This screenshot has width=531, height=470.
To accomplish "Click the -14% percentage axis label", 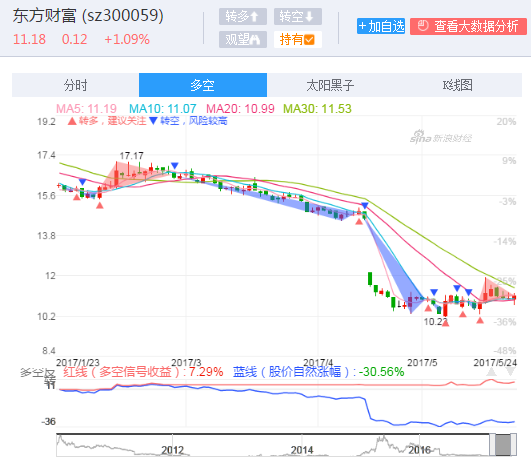I will pyautogui.click(x=505, y=241).
